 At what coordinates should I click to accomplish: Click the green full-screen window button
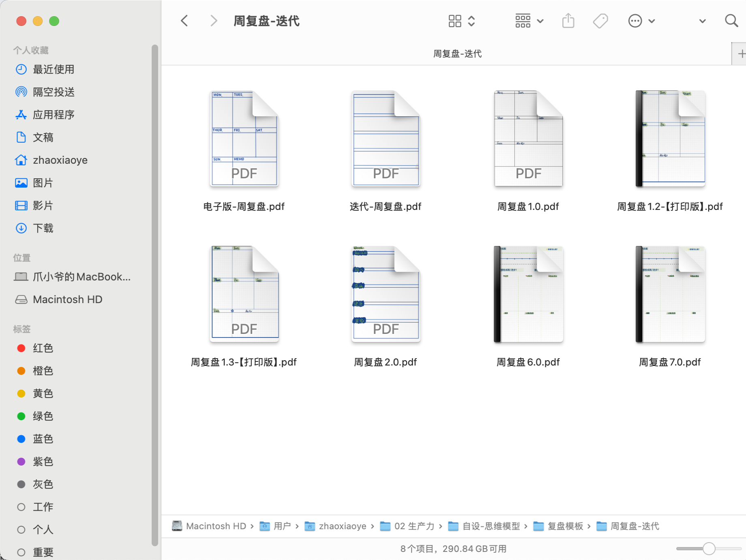click(x=54, y=21)
